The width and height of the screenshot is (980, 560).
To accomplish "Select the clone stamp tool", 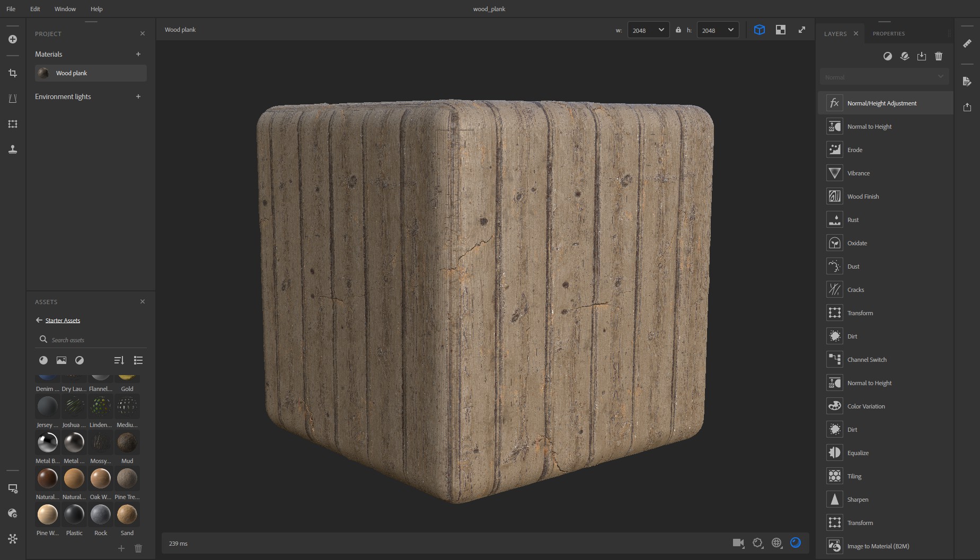I will point(13,149).
